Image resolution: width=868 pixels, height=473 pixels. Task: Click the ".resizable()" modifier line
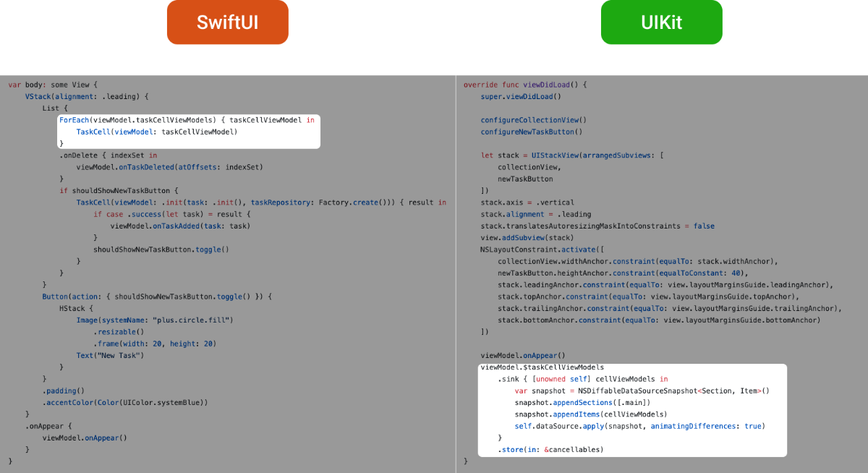119,332
